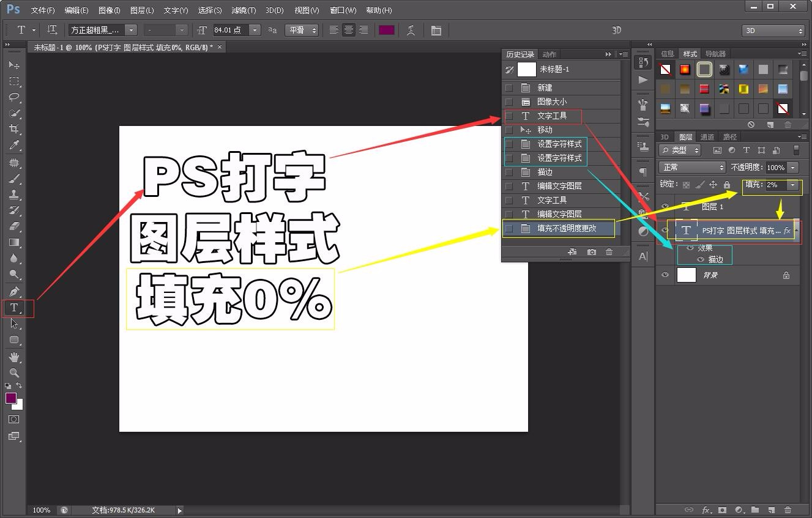Viewport: 812px width, 518px height.
Task: Open the font family dropdown
Action: point(131,30)
